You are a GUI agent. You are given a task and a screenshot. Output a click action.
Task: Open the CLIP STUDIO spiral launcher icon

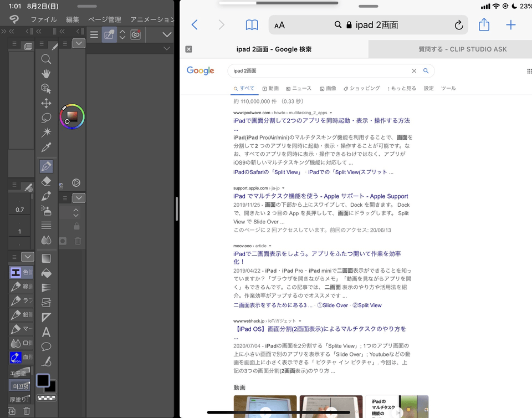[x=135, y=34]
